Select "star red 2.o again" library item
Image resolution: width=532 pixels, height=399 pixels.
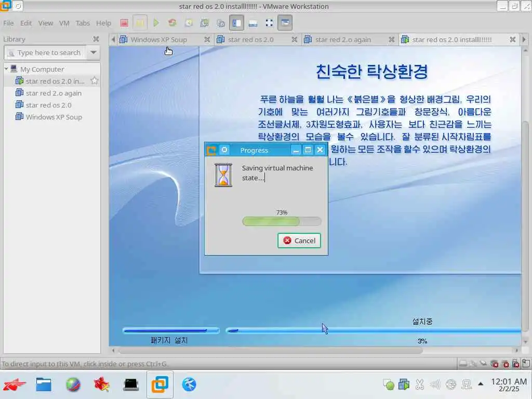coord(54,93)
